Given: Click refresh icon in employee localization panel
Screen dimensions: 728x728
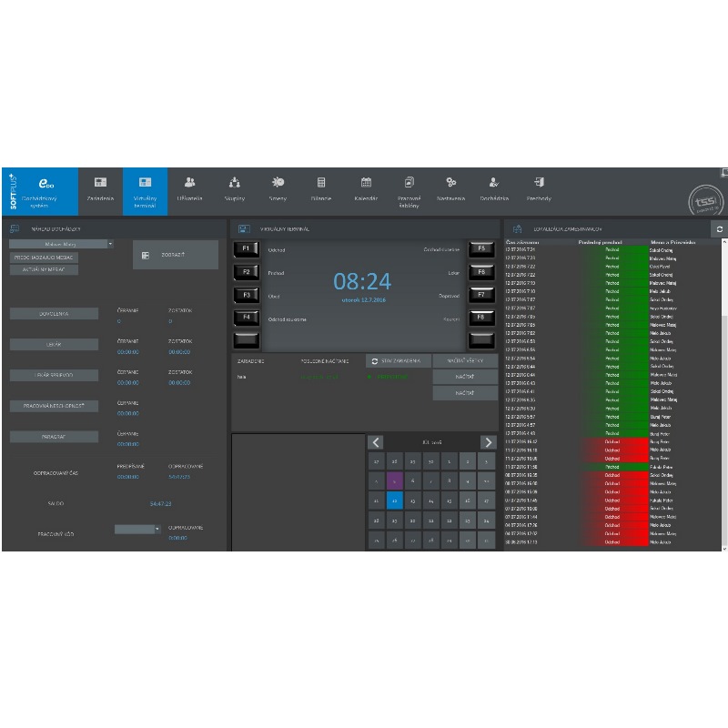Looking at the screenshot, I should [720, 229].
